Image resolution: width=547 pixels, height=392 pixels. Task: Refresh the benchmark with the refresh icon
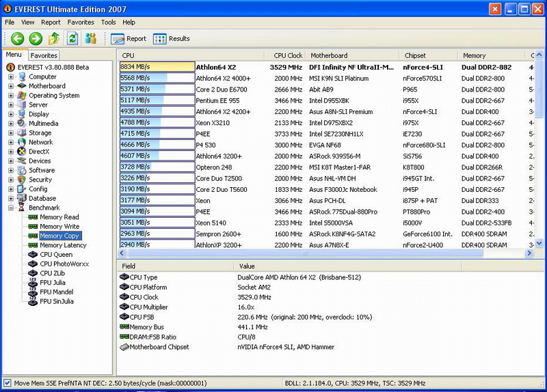72,38
